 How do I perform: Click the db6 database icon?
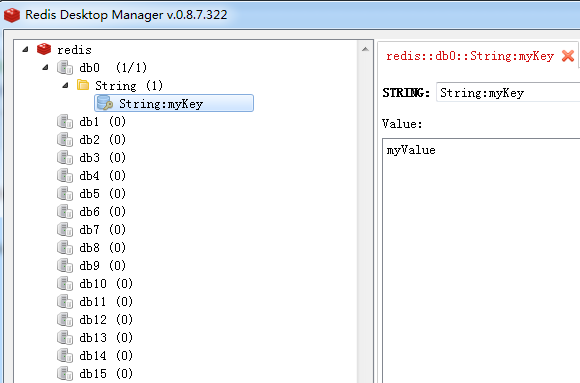[65, 212]
